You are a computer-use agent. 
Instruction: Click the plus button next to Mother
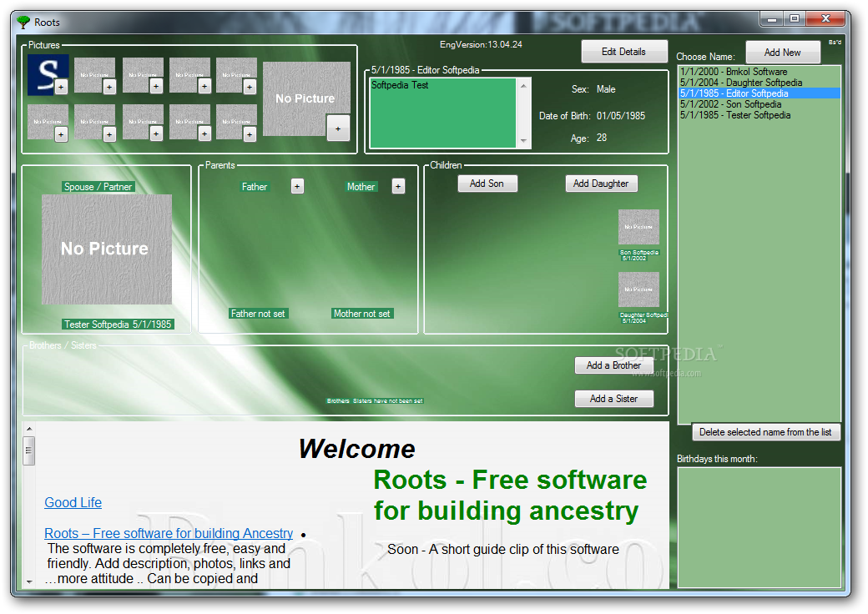click(398, 186)
